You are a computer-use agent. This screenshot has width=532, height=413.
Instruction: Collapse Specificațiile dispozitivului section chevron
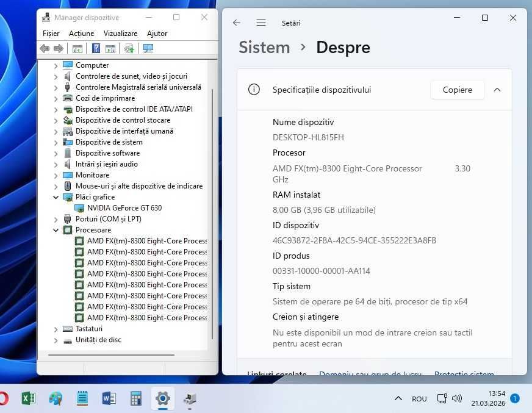[497, 90]
